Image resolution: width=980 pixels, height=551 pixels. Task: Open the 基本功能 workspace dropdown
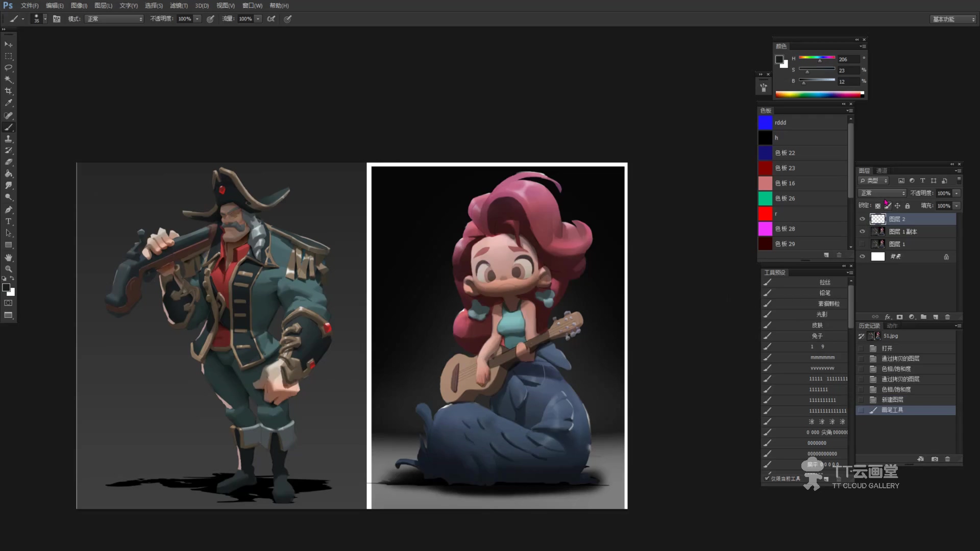pos(953,19)
